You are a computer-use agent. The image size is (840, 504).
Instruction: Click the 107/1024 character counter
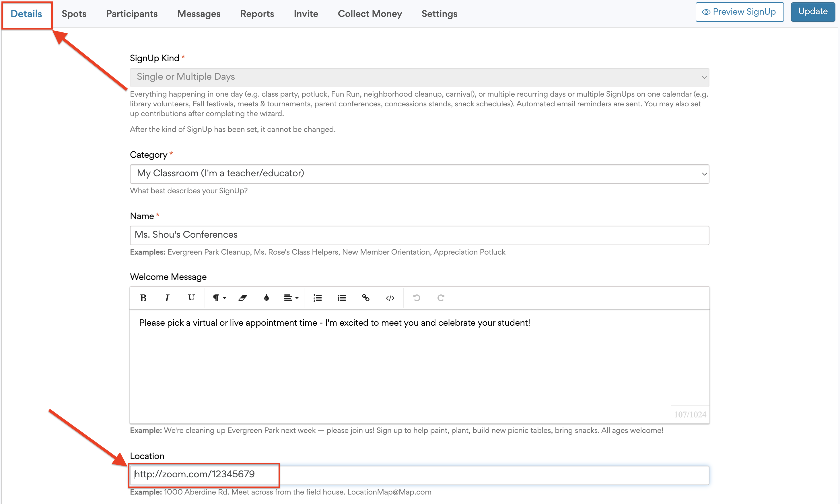(x=690, y=414)
